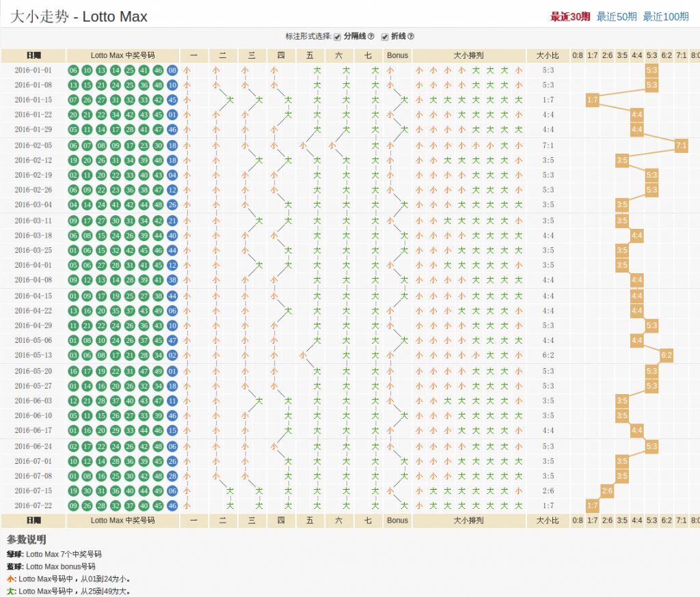Image resolution: width=700 pixels, height=597 pixels.
Task: Switch to 最近30期 view
Action: point(570,17)
